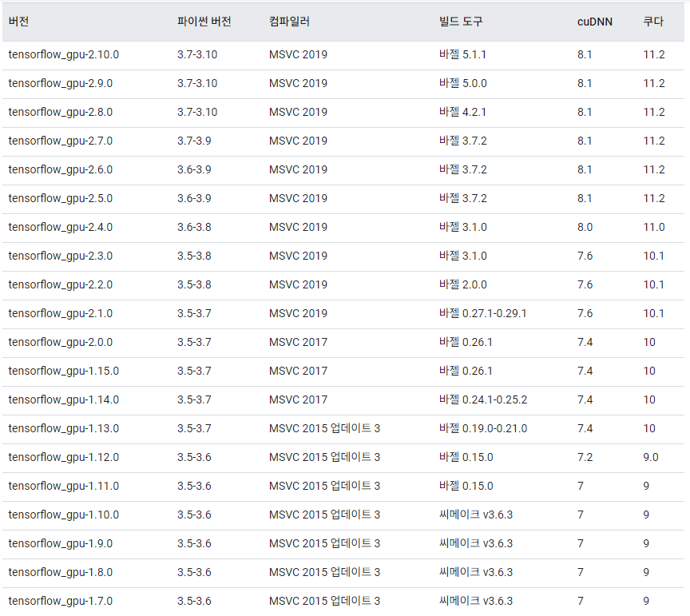The height and width of the screenshot is (616, 690).
Task: Select the tensorflow_gpu-1.10.0 cell
Action: 64,515
